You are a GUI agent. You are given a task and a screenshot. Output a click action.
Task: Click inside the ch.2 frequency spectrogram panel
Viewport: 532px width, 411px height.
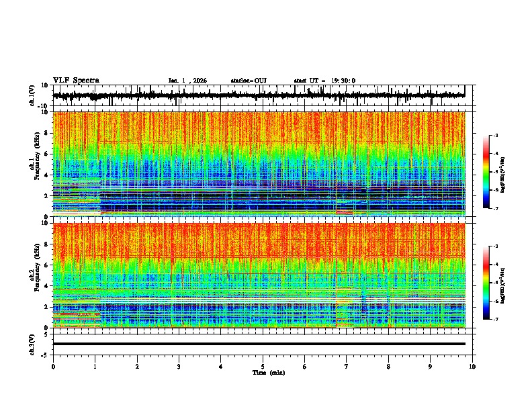(259, 275)
